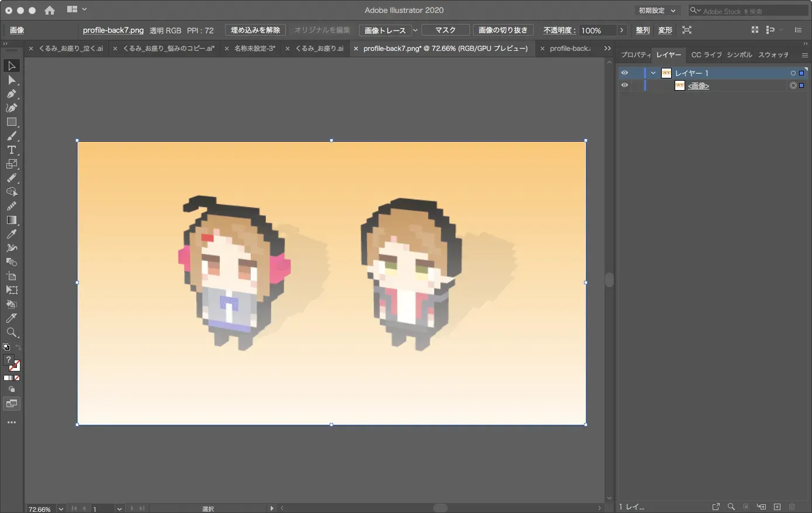Switch to くるみ_お座り.ai tab
Viewport: 812px width, 513px height.
(x=319, y=49)
